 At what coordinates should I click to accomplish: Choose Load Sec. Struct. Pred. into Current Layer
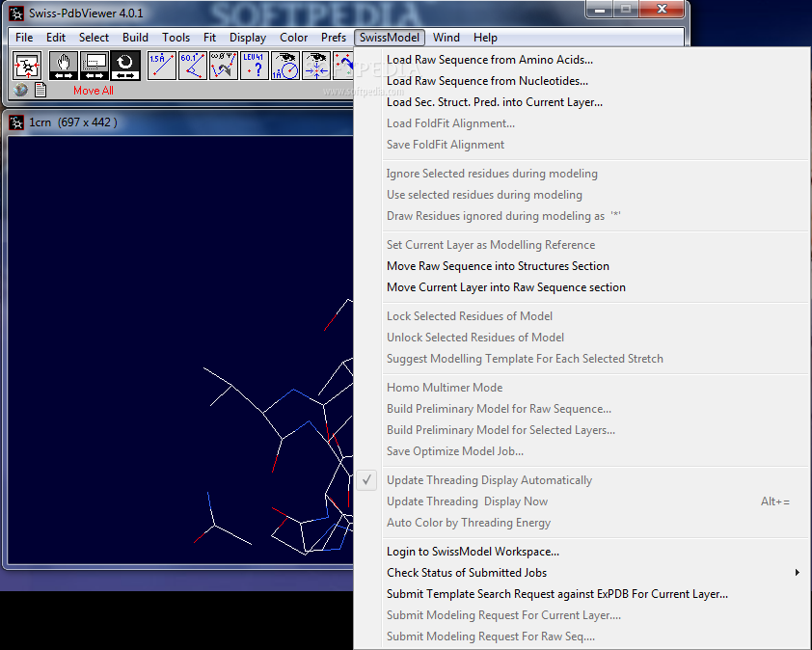[x=582, y=102]
